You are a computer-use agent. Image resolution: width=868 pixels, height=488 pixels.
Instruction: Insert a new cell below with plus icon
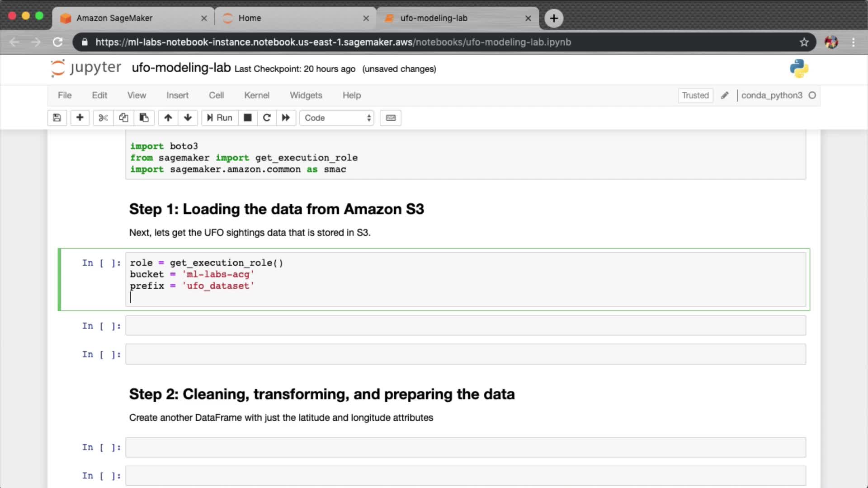(80, 118)
